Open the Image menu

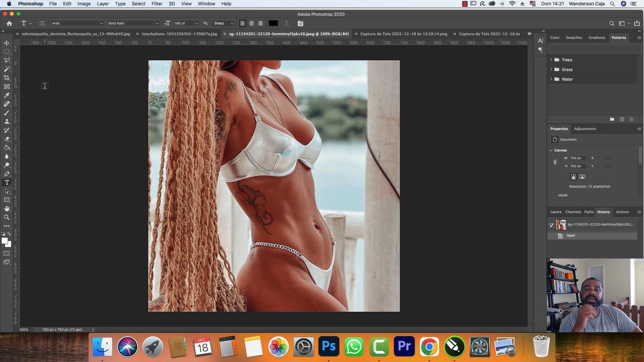point(84,4)
